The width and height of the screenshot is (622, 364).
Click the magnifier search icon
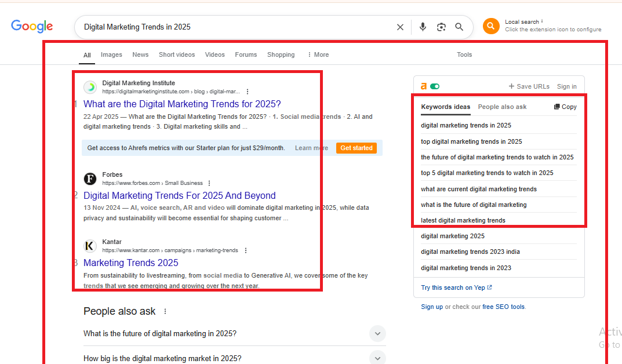point(459,27)
